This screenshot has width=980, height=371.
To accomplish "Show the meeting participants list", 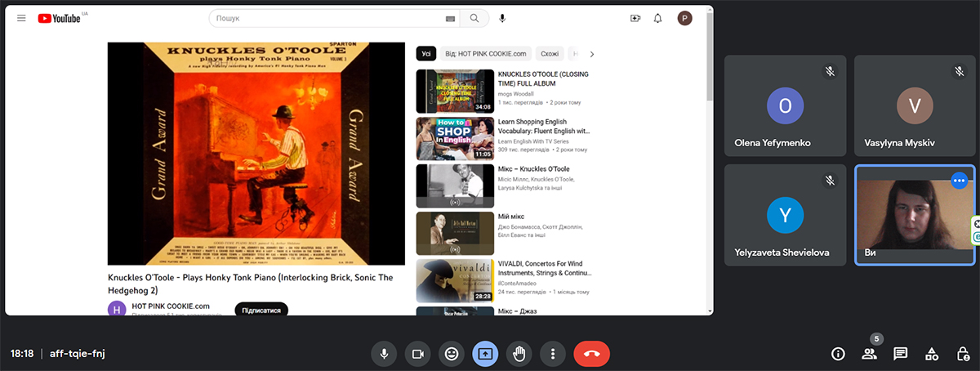I will point(869,354).
